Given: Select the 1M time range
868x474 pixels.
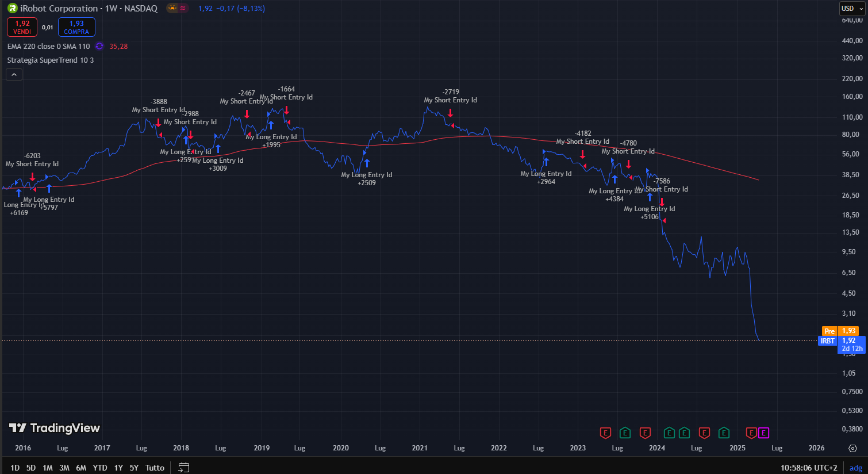Looking at the screenshot, I should (x=48, y=468).
